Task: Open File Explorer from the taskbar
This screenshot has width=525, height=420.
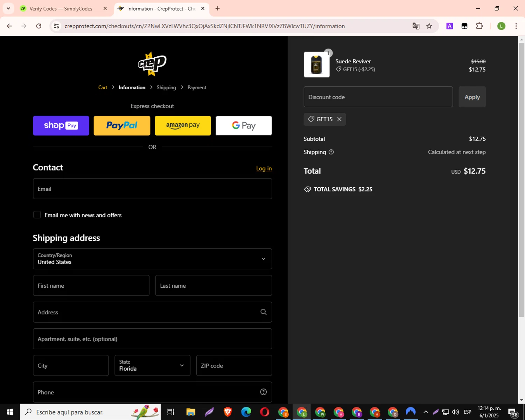Action: pyautogui.click(x=190, y=412)
